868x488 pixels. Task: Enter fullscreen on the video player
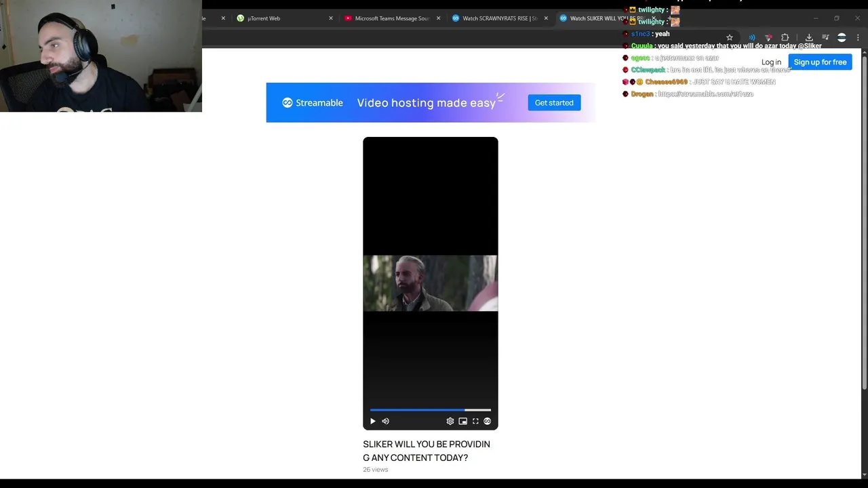(x=475, y=421)
